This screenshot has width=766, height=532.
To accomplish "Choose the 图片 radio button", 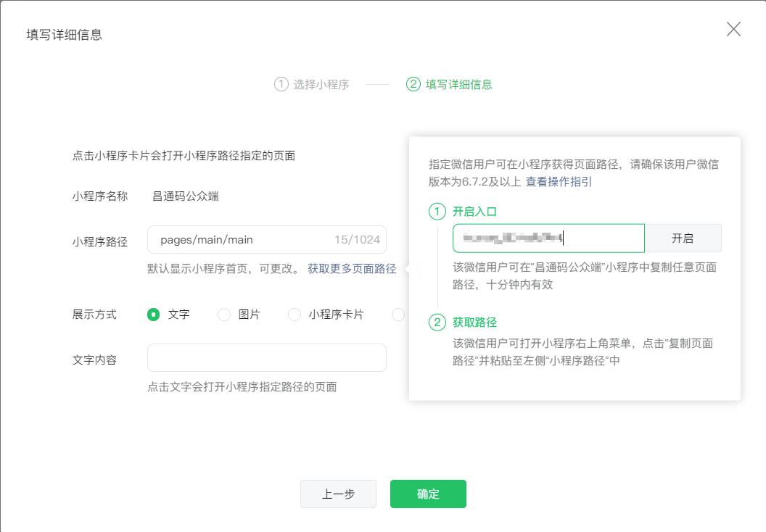I will (224, 315).
